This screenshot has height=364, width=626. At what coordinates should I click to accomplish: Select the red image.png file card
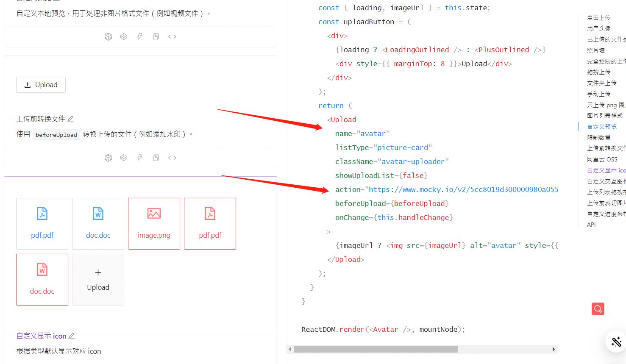tap(154, 224)
